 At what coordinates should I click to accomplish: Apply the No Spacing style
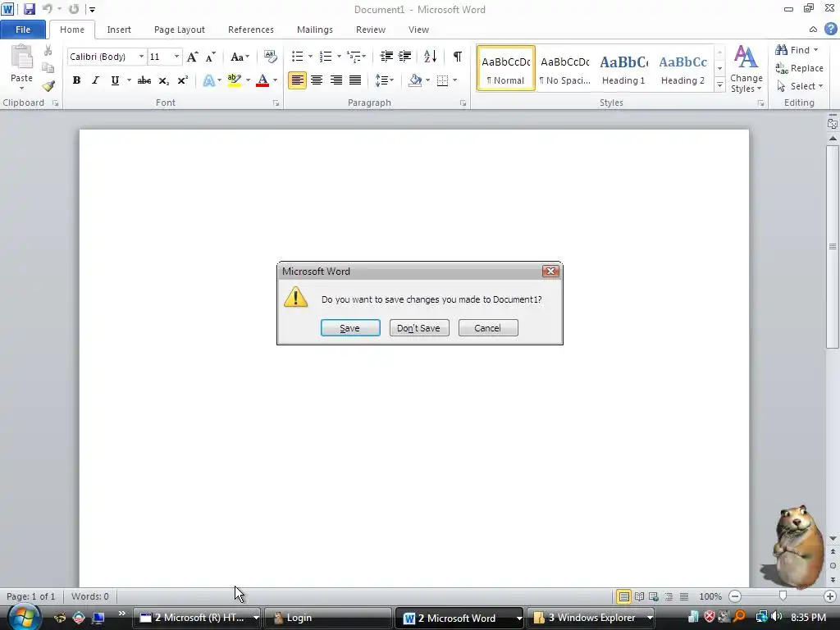point(564,69)
